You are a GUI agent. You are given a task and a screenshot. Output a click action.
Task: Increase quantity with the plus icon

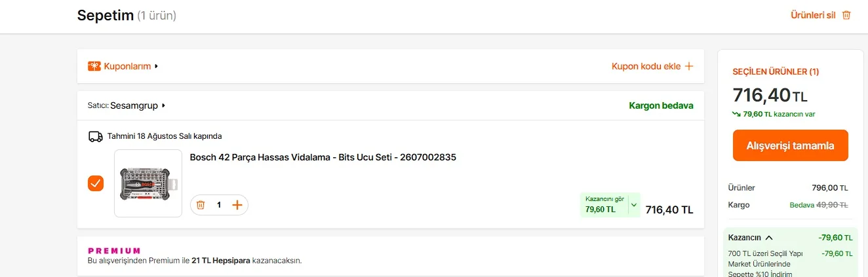tap(237, 205)
